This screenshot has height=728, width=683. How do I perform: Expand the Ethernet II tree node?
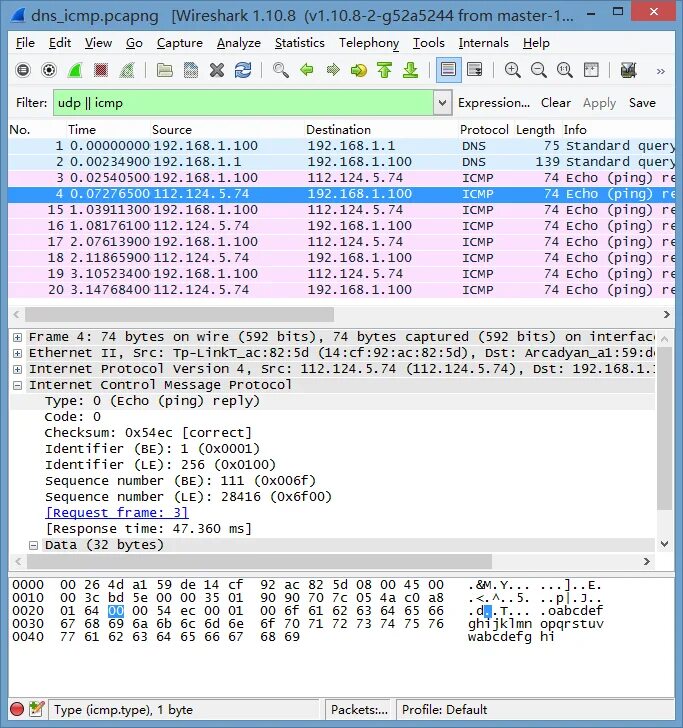pos(18,353)
